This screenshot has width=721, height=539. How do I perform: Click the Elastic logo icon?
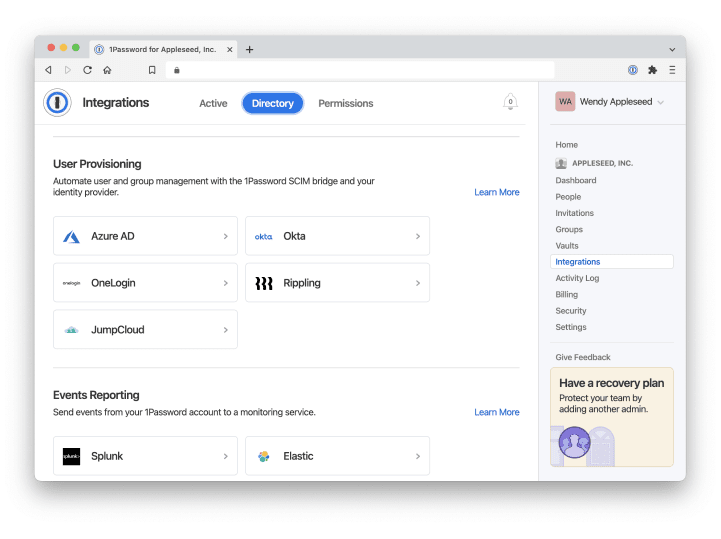(x=263, y=456)
